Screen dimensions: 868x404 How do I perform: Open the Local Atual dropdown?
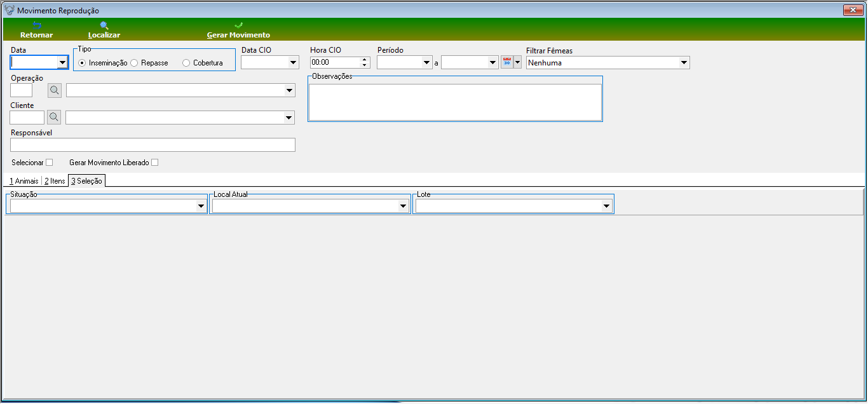click(x=403, y=206)
